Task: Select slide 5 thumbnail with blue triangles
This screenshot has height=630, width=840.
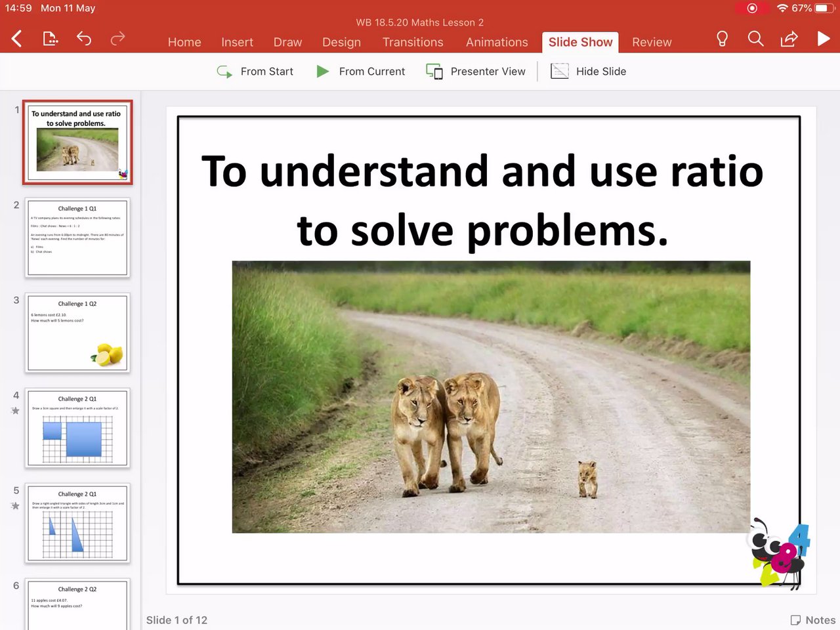Action: click(77, 523)
